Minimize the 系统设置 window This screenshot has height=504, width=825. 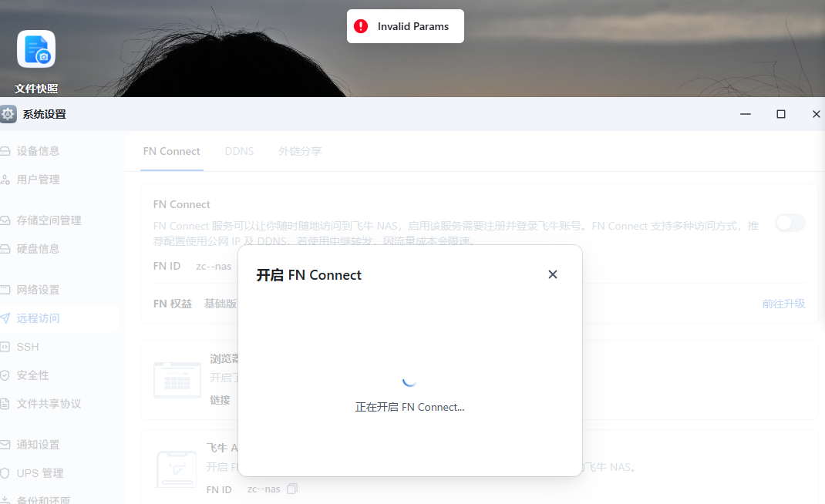click(x=746, y=114)
